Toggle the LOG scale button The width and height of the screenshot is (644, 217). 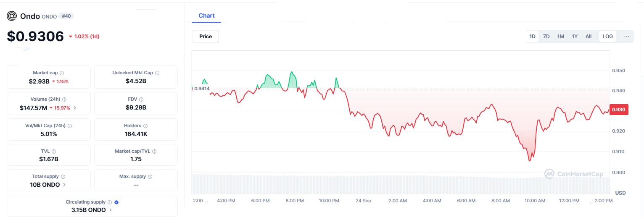pos(608,37)
